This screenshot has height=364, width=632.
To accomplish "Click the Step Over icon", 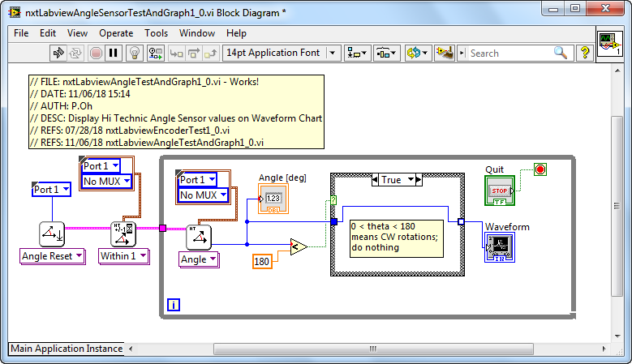I will (193, 54).
